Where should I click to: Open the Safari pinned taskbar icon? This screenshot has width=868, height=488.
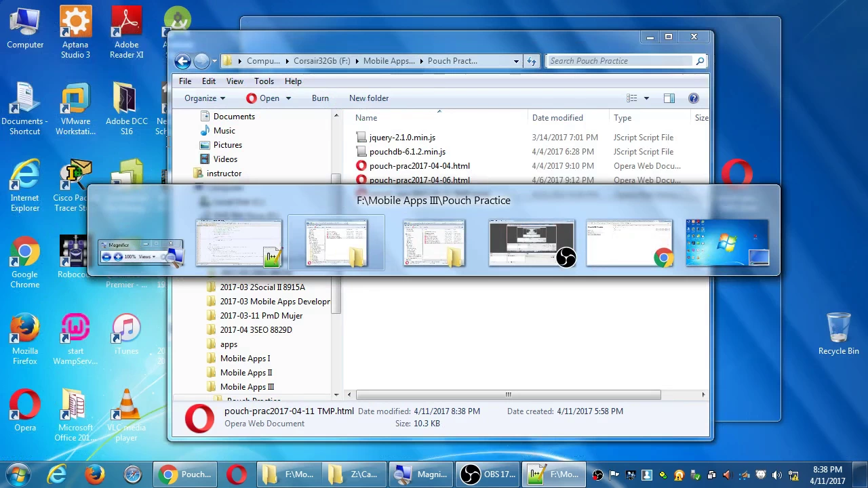coord(132,474)
